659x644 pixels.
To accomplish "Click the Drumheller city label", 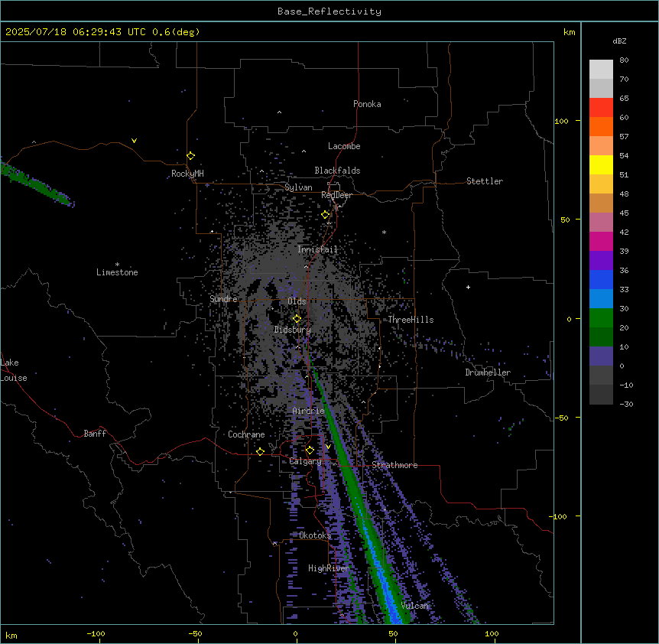I will (488, 372).
